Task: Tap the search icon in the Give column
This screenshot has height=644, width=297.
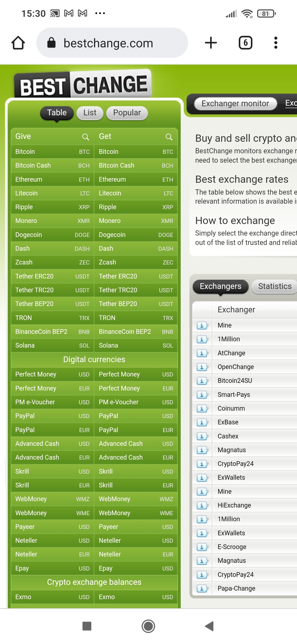Action: click(86, 137)
